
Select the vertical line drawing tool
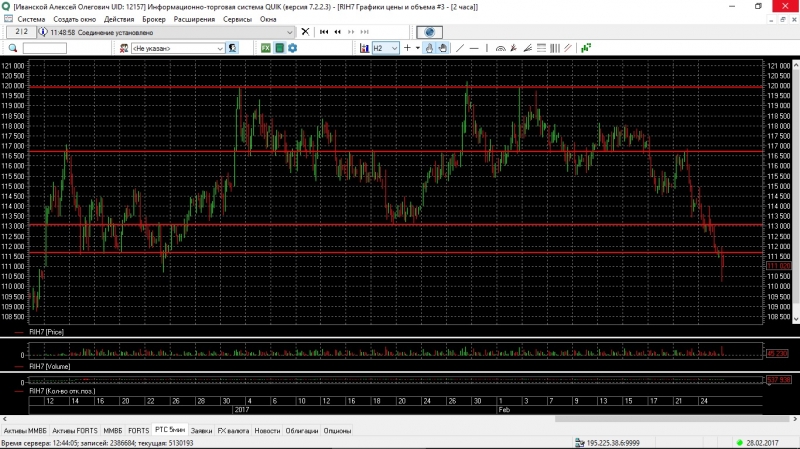pos(487,48)
